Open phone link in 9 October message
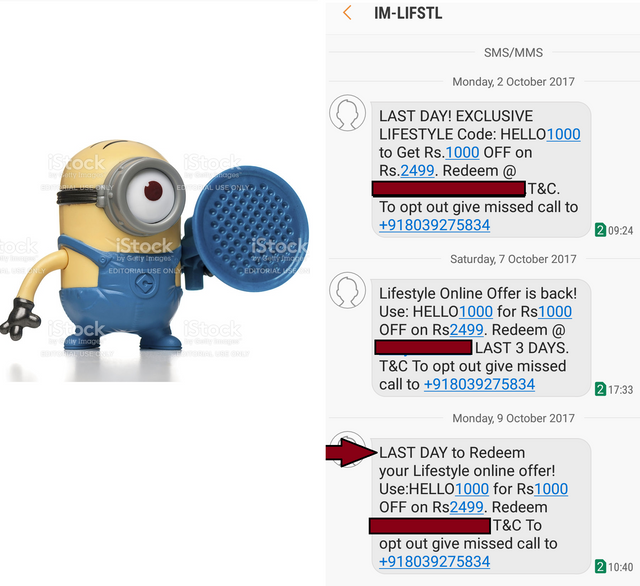This screenshot has width=640, height=586. 434,562
